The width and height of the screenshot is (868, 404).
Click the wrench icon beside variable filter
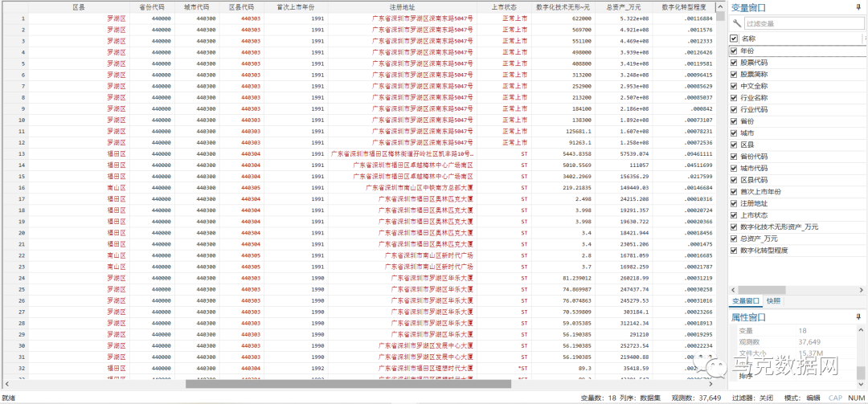coord(736,23)
